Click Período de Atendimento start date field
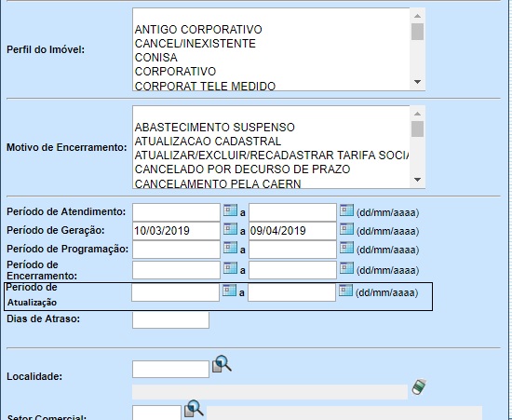Image resolution: width=512 pixels, height=420 pixels. [x=176, y=212]
